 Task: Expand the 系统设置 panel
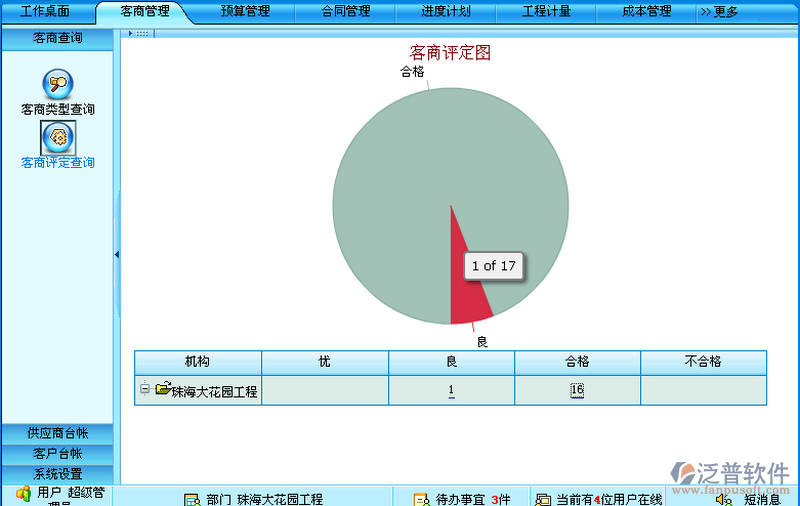pos(57,474)
